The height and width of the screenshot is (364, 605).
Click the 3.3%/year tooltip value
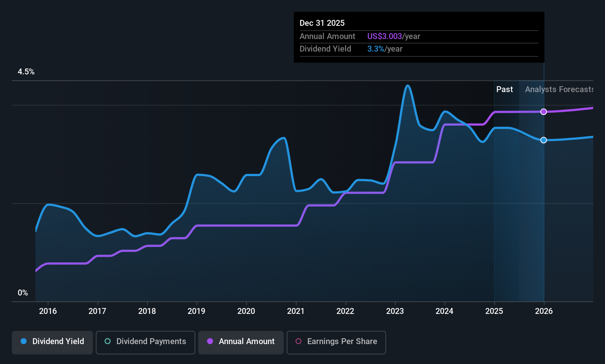tap(385, 49)
